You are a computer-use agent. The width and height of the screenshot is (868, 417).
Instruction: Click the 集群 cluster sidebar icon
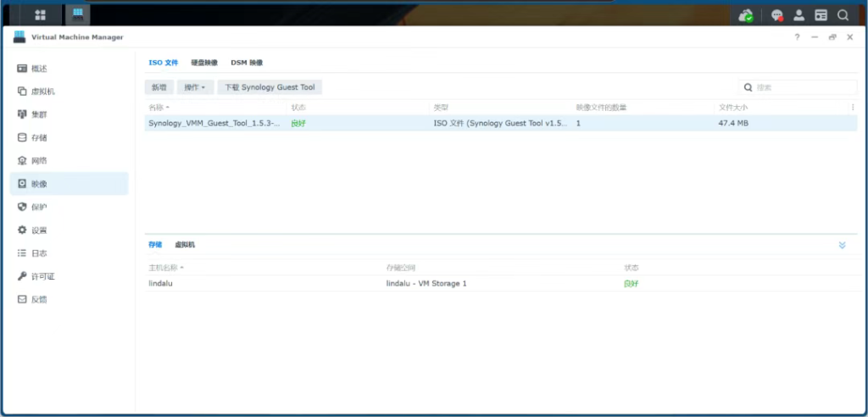coord(22,114)
